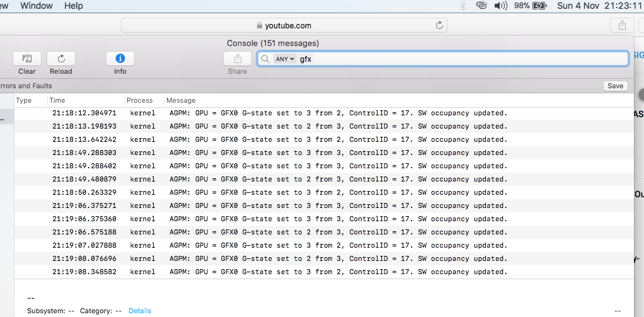Select log row at 21:18:49.480879
Viewport: 644px width, 317px height.
[324, 179]
